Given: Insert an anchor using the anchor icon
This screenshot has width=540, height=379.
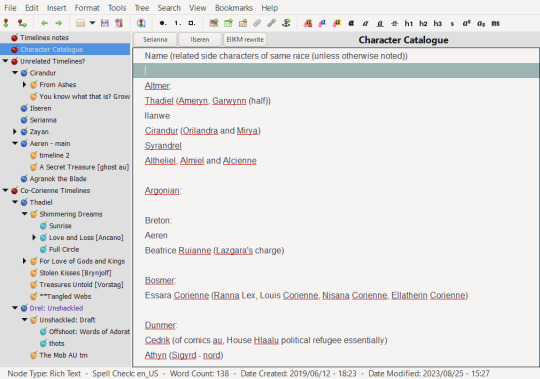Looking at the screenshot, I should pyautogui.click(x=286, y=23).
